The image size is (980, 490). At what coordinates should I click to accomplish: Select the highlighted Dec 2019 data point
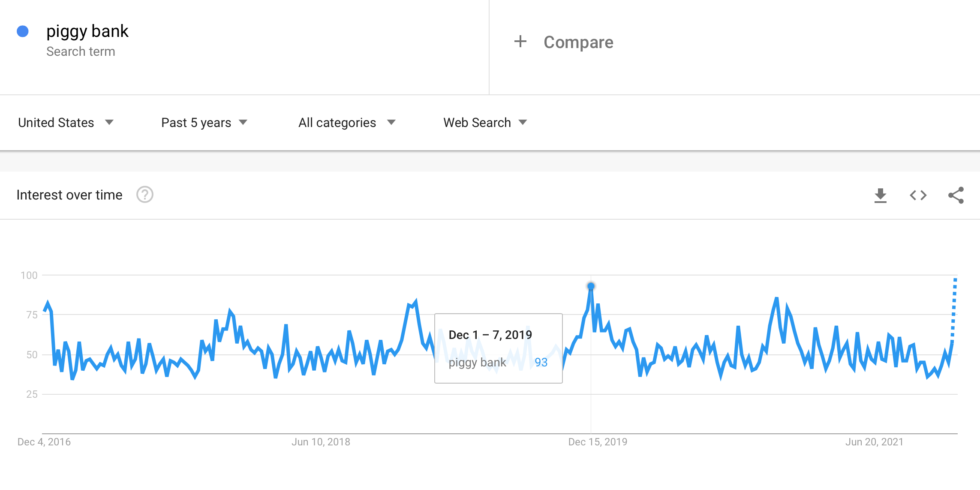pos(591,286)
